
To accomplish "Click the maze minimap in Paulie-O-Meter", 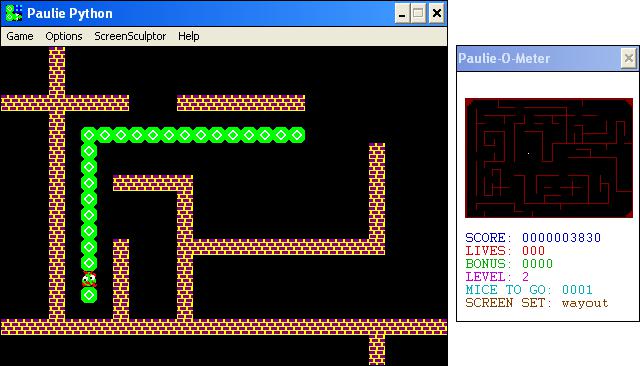I will click(549, 158).
